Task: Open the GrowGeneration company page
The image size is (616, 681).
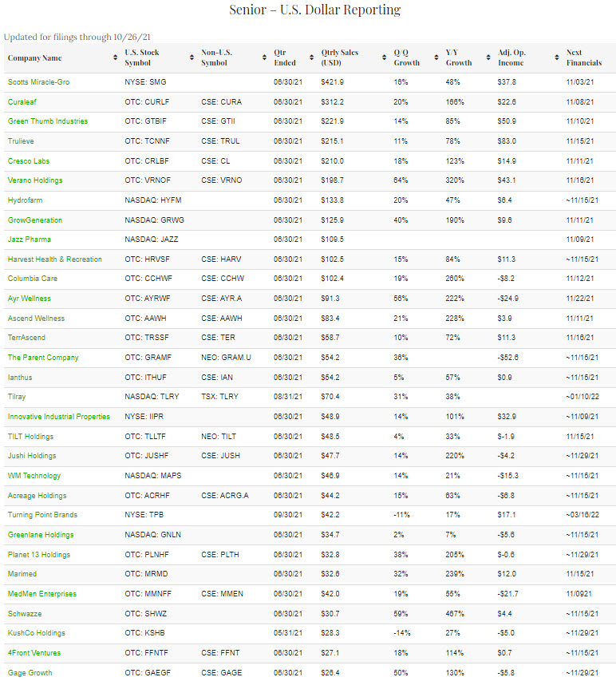Action: pos(35,220)
